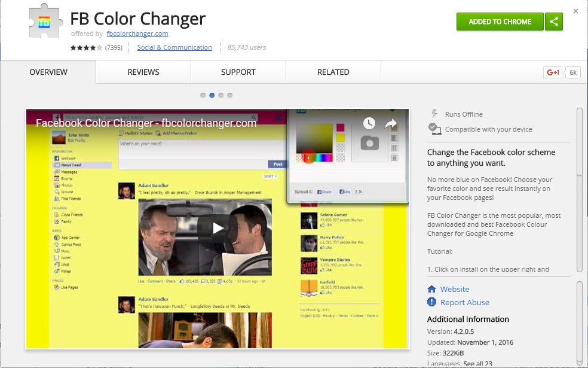Click the video share arrow icon
Image resolution: width=588 pixels, height=368 pixels.
[x=391, y=124]
